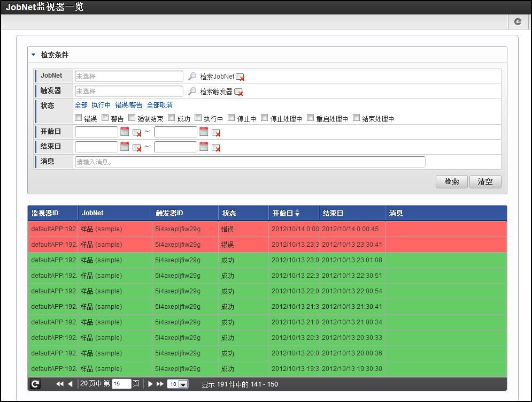Select the 执行中 status quick link
The width and height of the screenshot is (532, 402).
coord(101,105)
